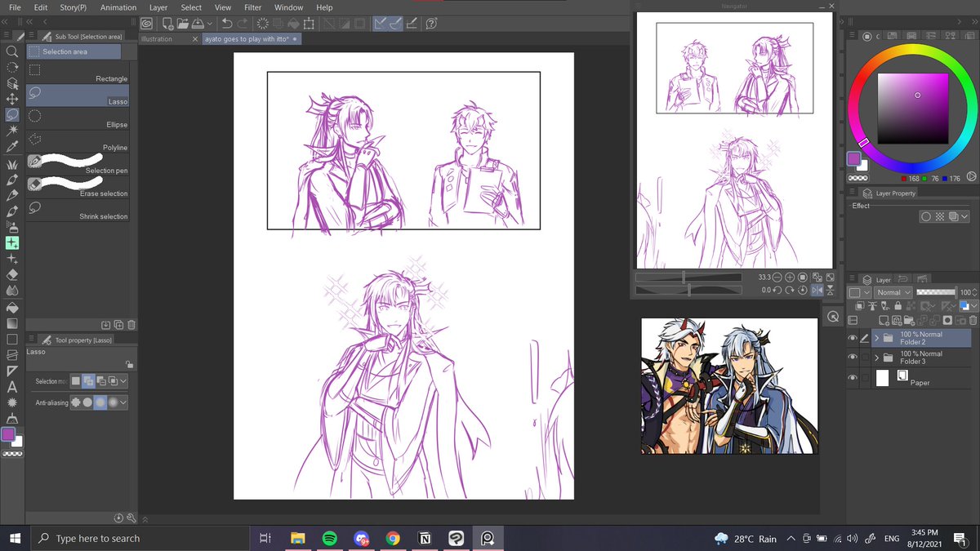Image resolution: width=980 pixels, height=551 pixels.
Task: Select the Auto select magic wand tool
Action: (12, 131)
